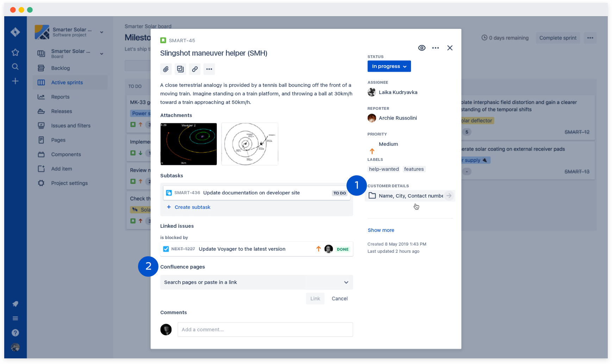Open the issue actions ellipsis next to the eye
Screen dimensions: 612x364
coord(436,48)
